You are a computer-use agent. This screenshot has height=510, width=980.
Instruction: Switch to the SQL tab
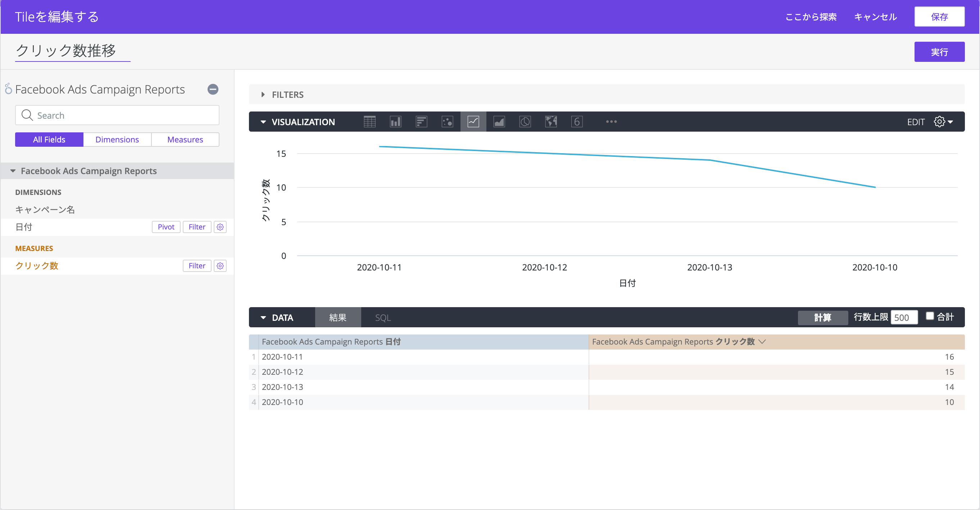[383, 318]
